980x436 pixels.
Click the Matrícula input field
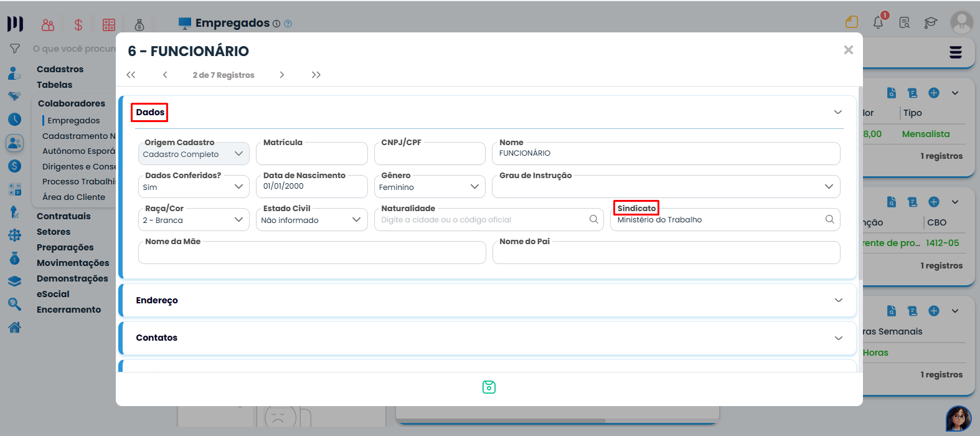311,154
